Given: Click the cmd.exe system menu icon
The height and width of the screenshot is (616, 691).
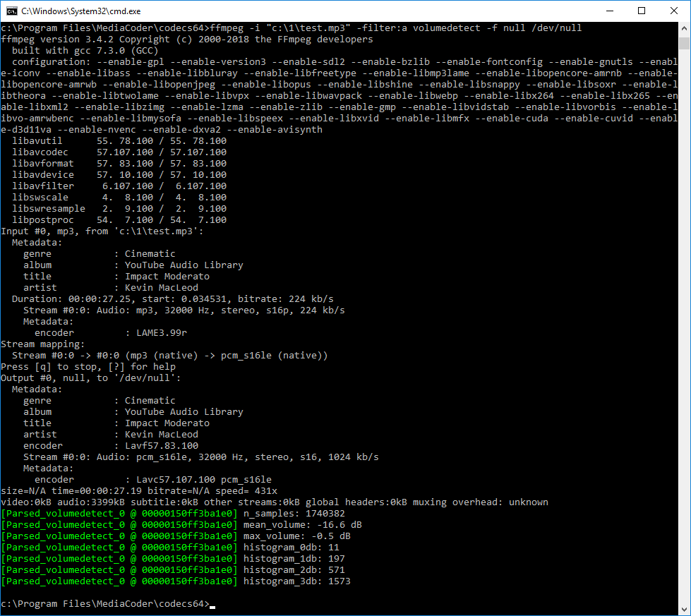Looking at the screenshot, I should tap(12, 11).
